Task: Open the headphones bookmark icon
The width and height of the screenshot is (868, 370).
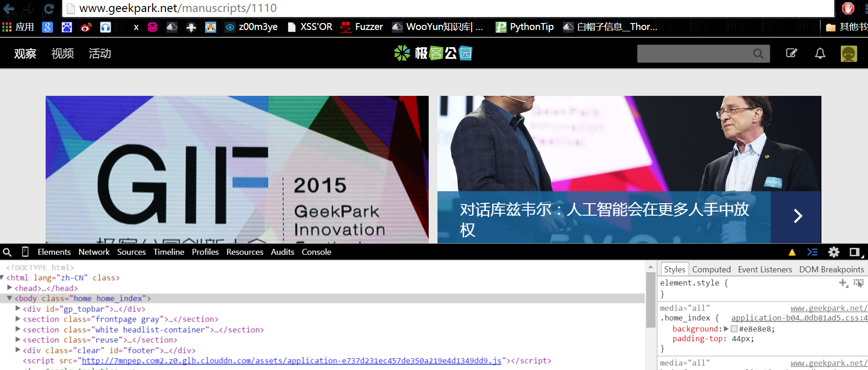Action: pyautogui.click(x=106, y=27)
